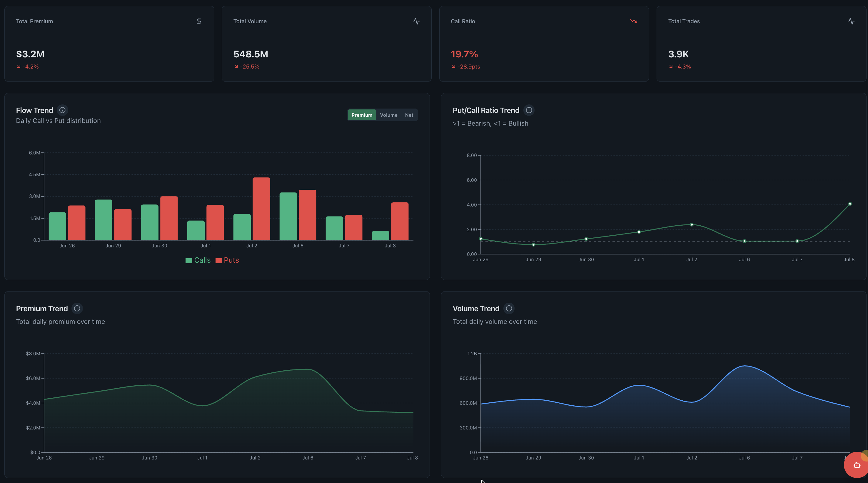Click the Call Ratio card title
The width and height of the screenshot is (868, 483).
pos(463,21)
